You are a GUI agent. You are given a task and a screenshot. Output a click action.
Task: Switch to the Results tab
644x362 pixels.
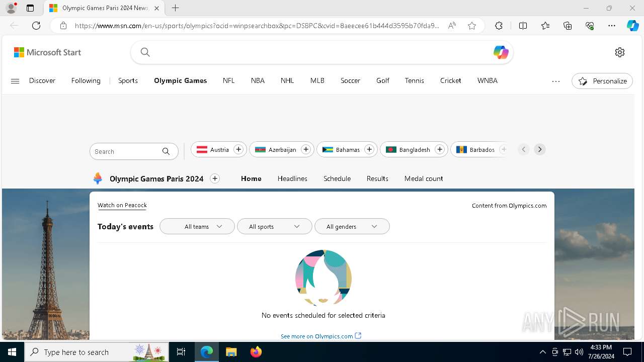tap(377, 178)
